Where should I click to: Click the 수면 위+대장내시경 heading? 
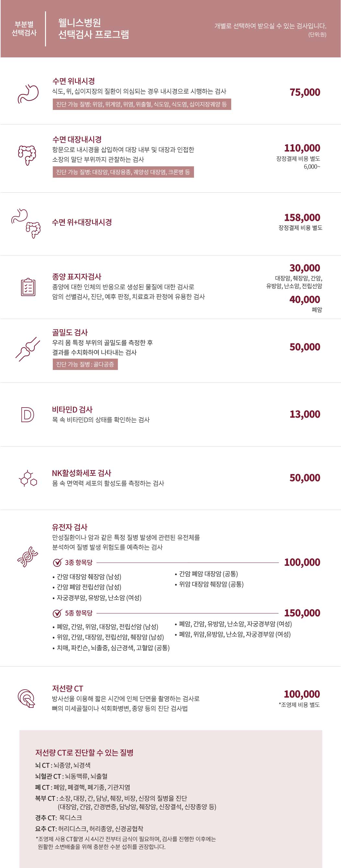click(82, 222)
